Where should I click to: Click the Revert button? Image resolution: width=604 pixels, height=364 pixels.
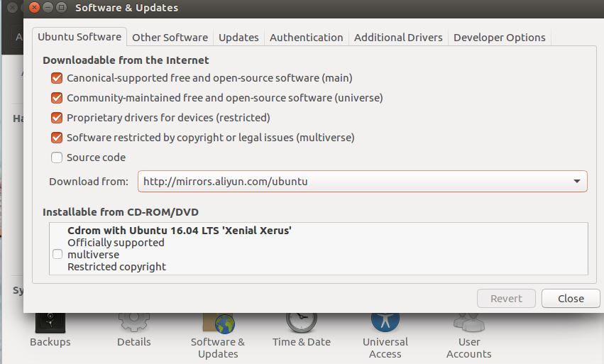pos(506,299)
